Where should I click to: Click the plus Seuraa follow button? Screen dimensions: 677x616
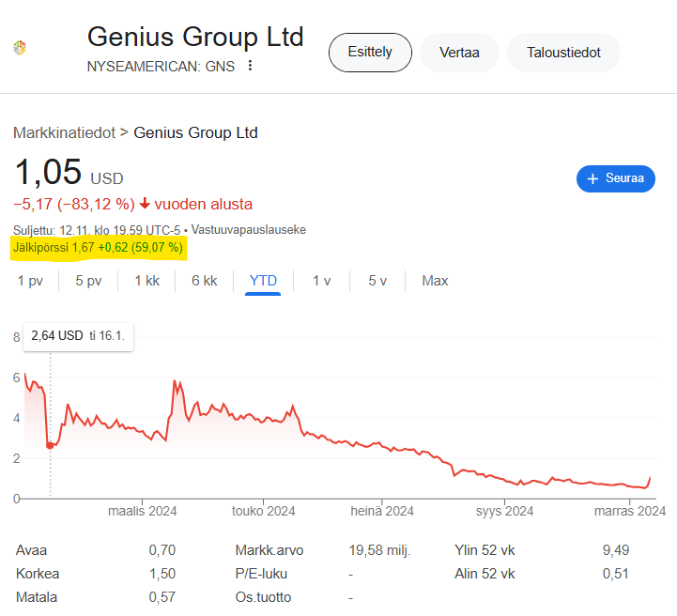tap(615, 178)
